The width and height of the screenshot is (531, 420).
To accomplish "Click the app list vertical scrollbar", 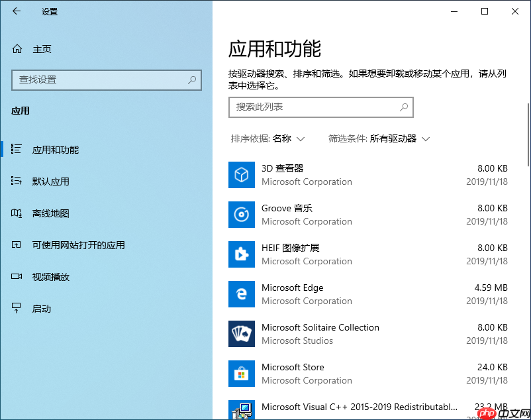I will point(528,134).
